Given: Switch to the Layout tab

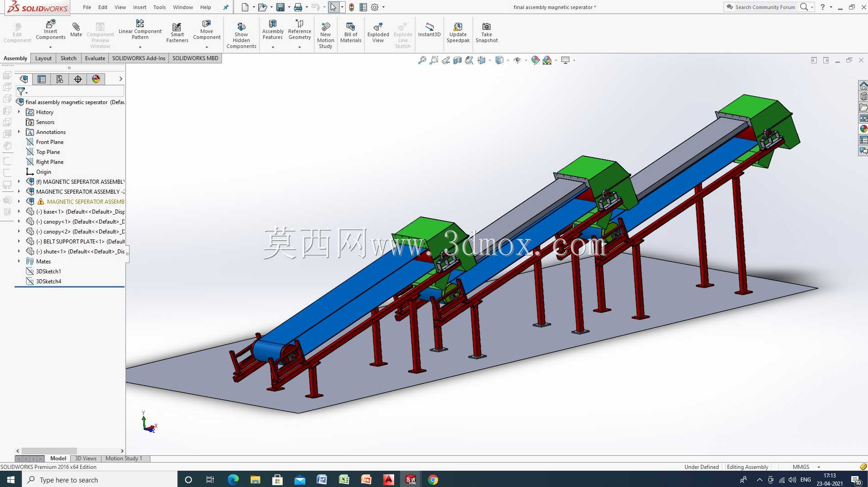Looking at the screenshot, I should [x=43, y=58].
